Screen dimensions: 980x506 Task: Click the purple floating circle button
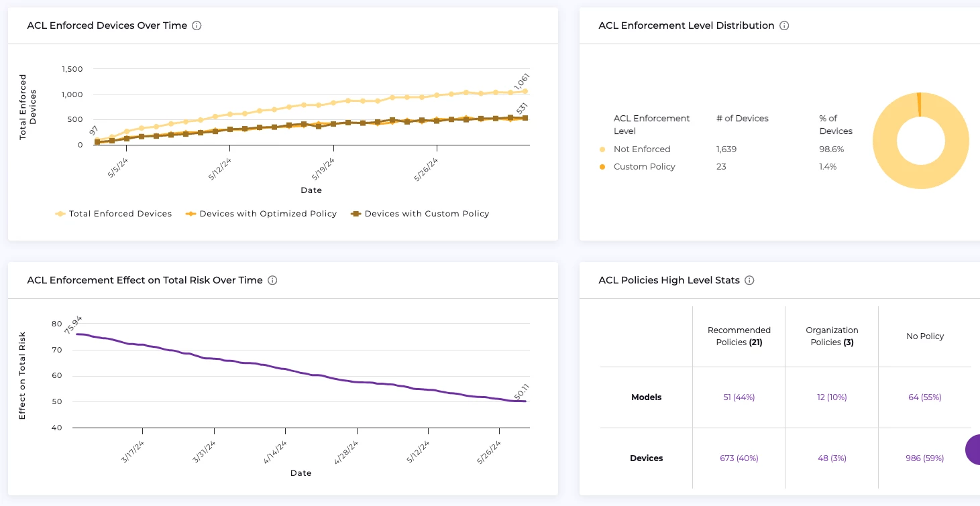click(x=973, y=449)
